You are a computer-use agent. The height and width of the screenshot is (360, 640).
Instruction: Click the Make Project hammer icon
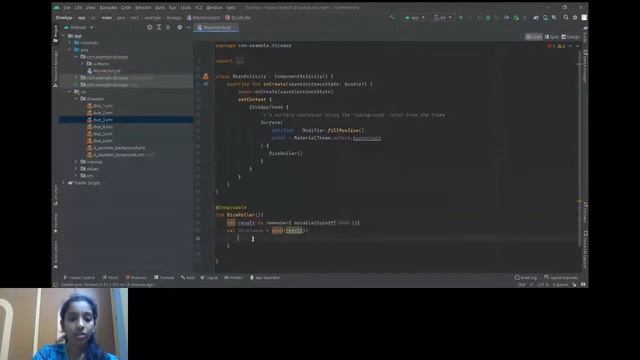tap(393, 18)
